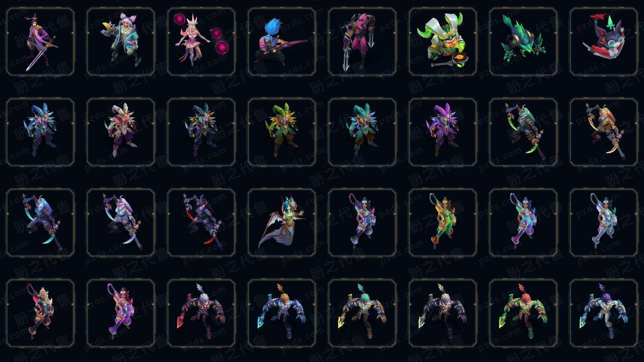Pick the purple-haired white armored brawler
The width and height of the screenshot is (644, 362).
(604, 313)
